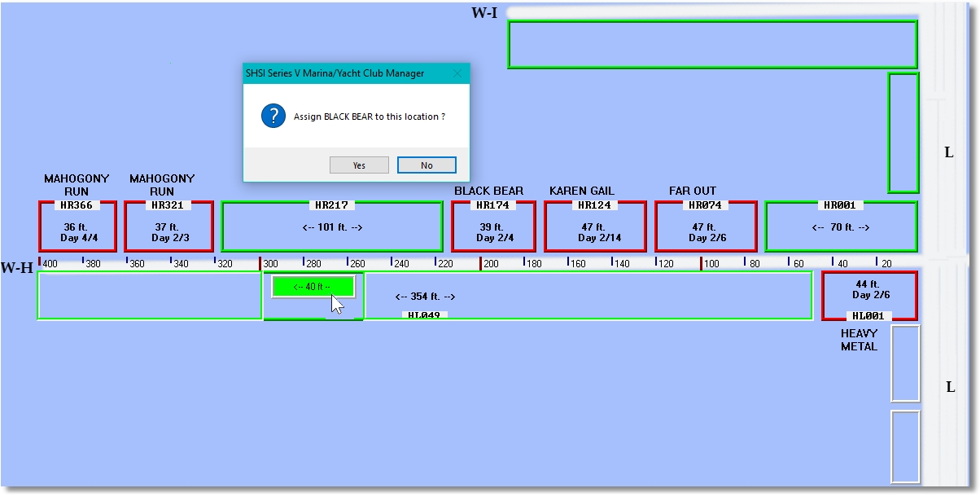Select BLACK BEAR's slip HR174

click(492, 227)
